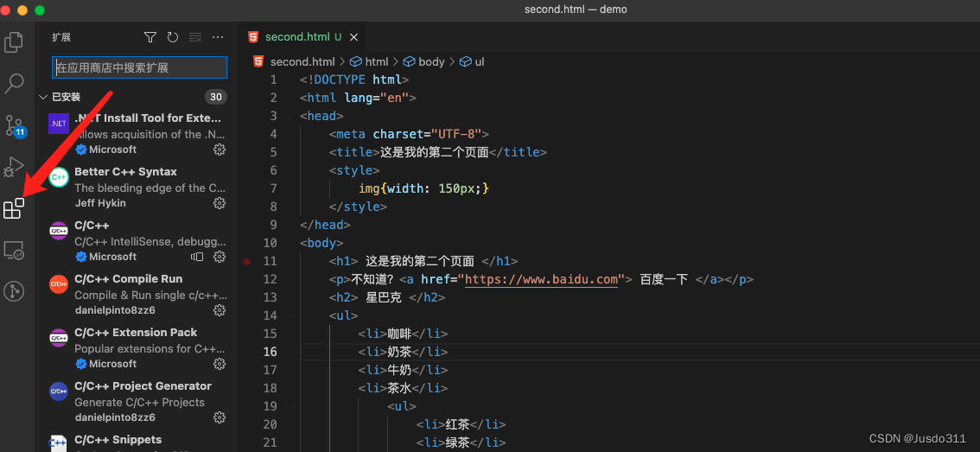This screenshot has width=980, height=452.
Task: Open Better C++ Syntax extension entry
Action: point(137,187)
